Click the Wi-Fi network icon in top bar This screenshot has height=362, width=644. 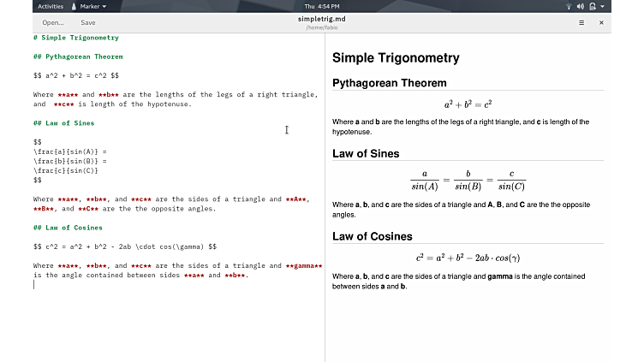coord(569,6)
